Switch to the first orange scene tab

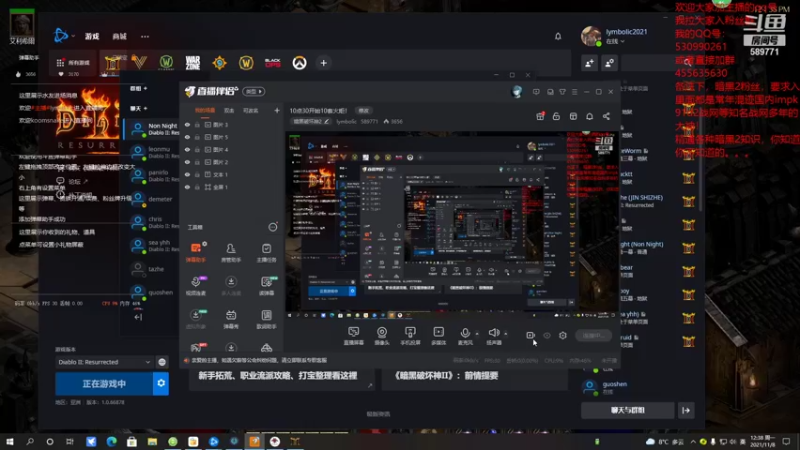205,110
